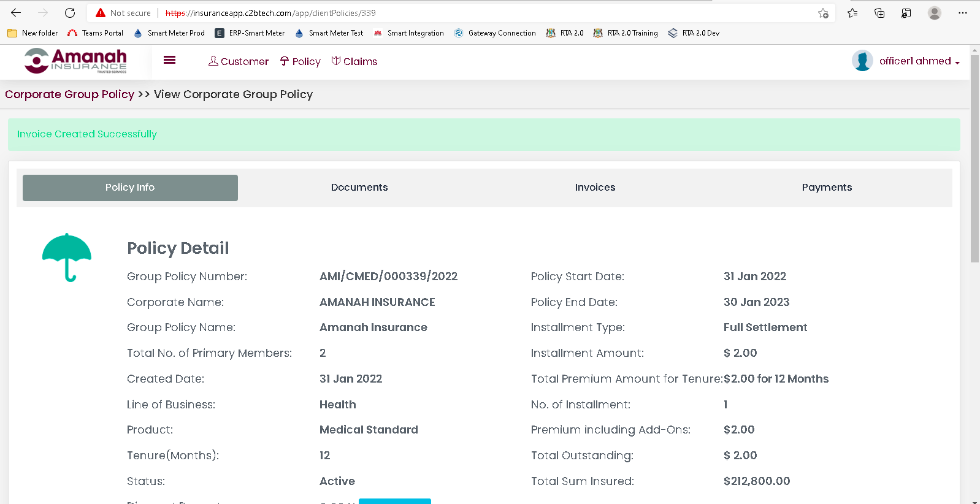
Task: Open the ERP-Smart Meter bookmark
Action: click(x=250, y=33)
